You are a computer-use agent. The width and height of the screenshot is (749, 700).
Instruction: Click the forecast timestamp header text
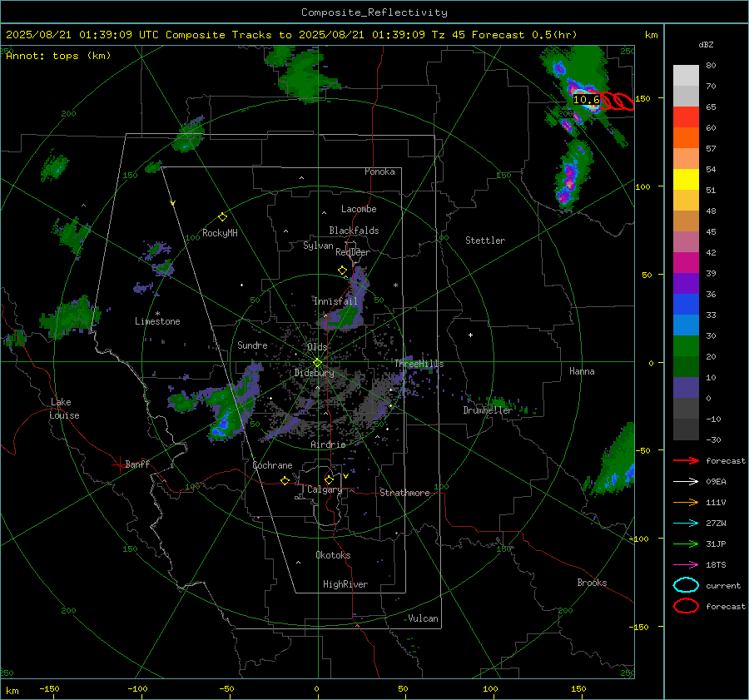click(291, 35)
